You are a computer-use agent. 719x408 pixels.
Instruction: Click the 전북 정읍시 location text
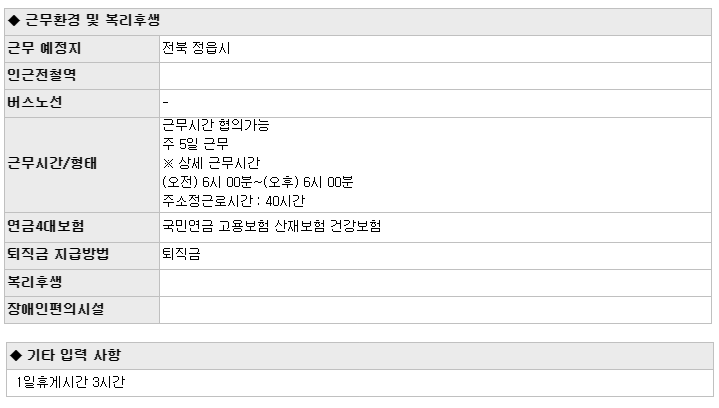pos(196,48)
